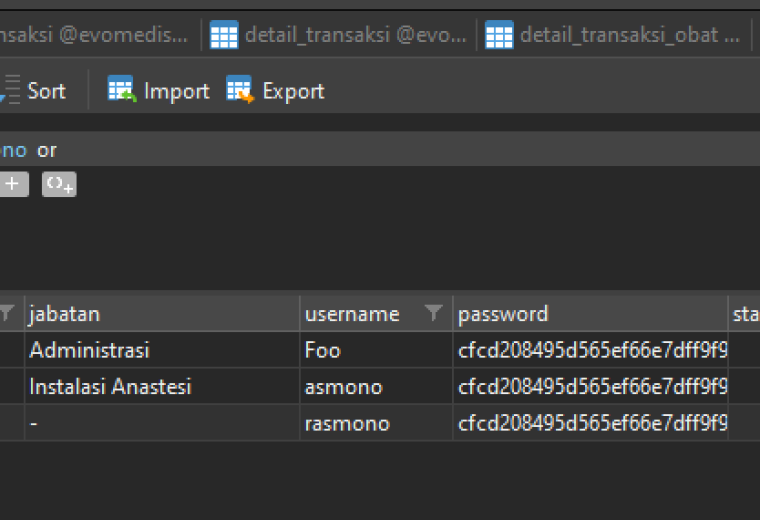Image resolution: width=760 pixels, height=520 pixels.
Task: Select the password column header
Action: pos(590,314)
